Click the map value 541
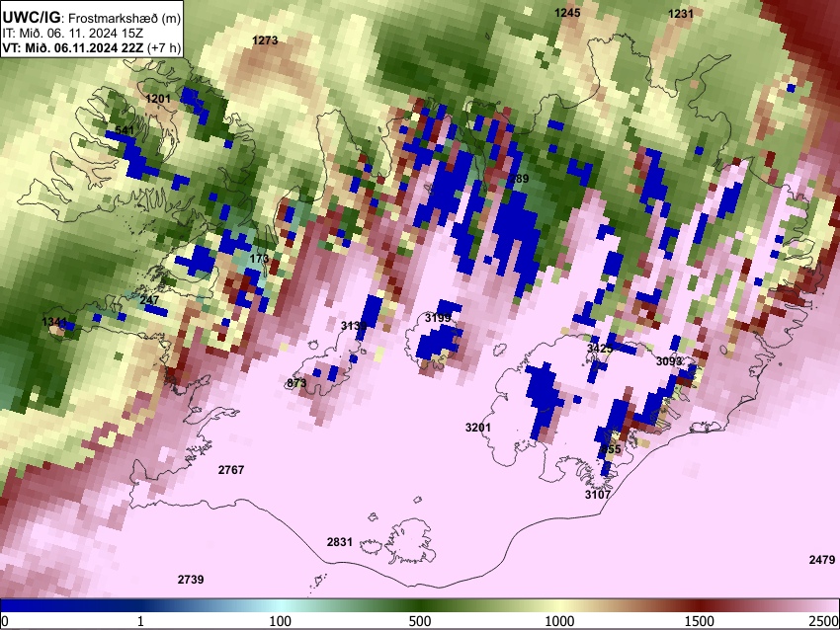Screen dimensions: 840x630 [x=125, y=130]
